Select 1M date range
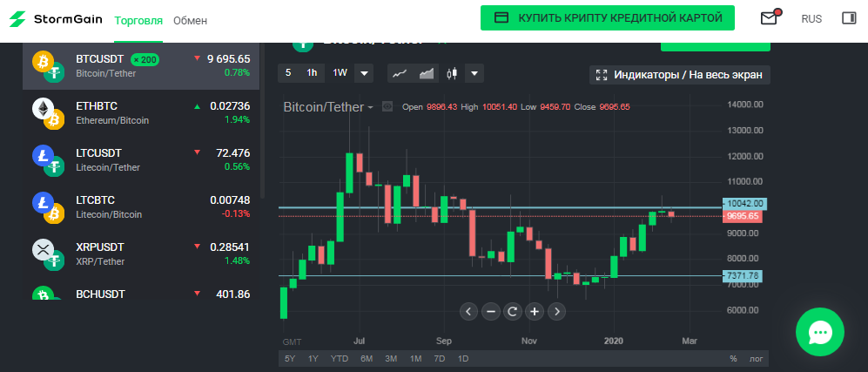Screen dimensions: 868x372 (416, 359)
